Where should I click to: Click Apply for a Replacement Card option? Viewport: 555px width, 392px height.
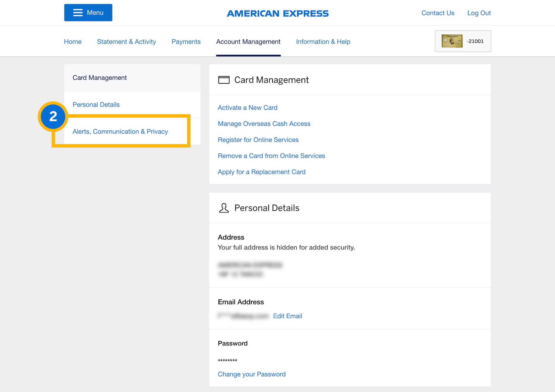(262, 172)
